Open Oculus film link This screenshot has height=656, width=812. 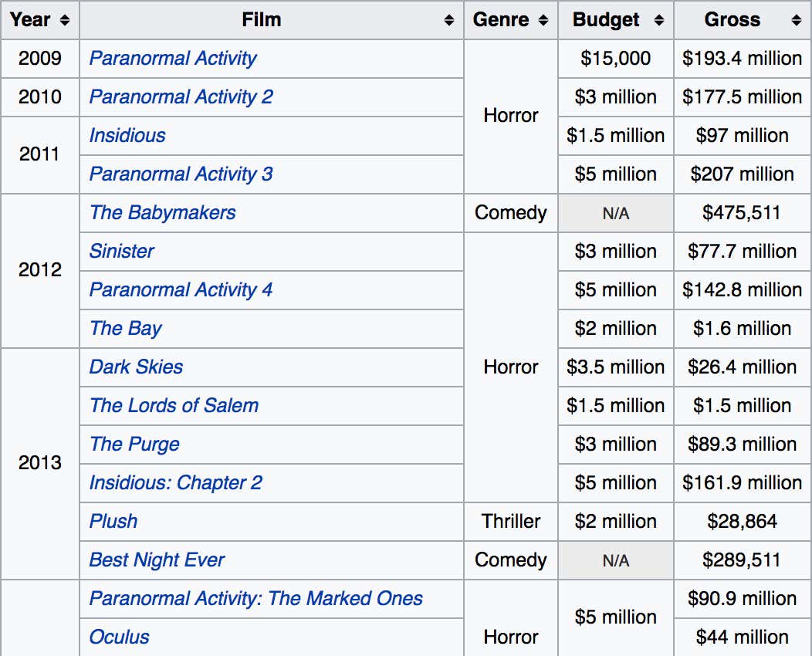click(x=119, y=637)
